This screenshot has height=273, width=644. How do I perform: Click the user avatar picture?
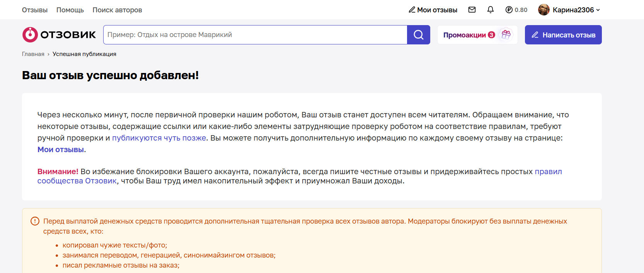click(x=544, y=10)
